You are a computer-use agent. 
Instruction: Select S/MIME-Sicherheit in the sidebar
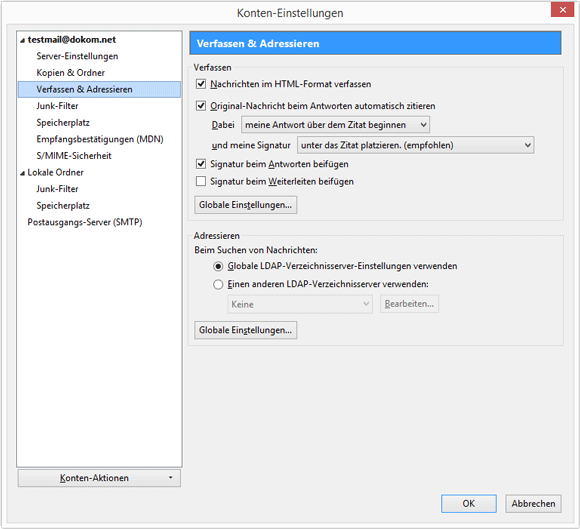pos(74,156)
